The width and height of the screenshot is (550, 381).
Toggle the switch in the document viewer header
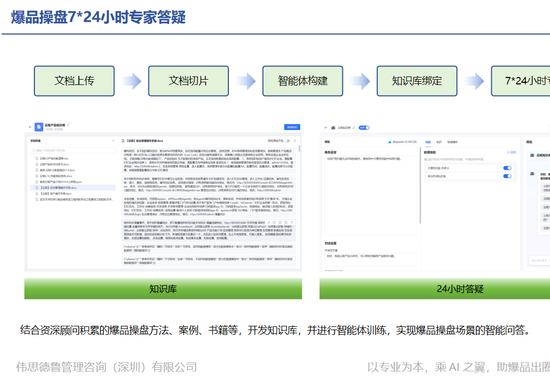[x=288, y=141]
